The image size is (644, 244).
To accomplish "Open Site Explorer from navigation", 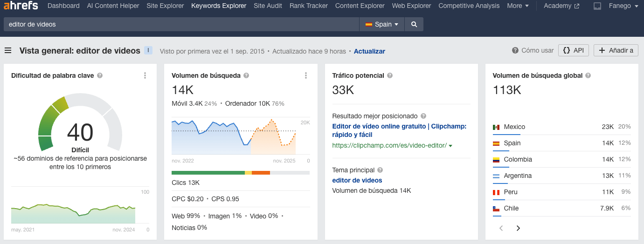I will [165, 6].
